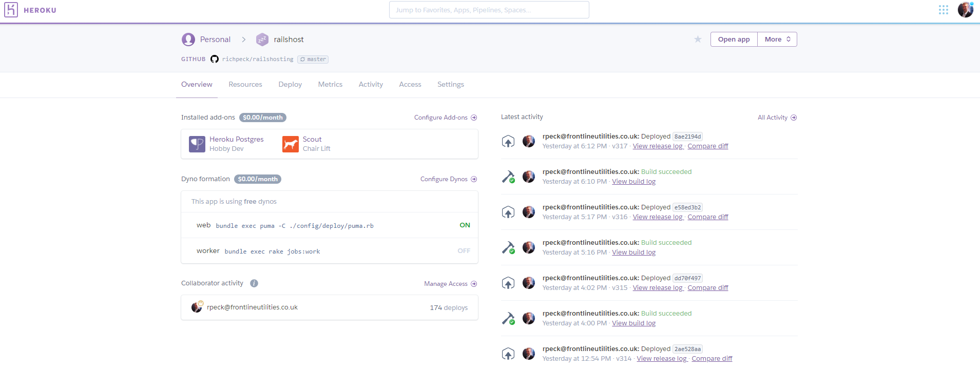Click the arrow icon beside Configure Add-ons

click(x=474, y=118)
